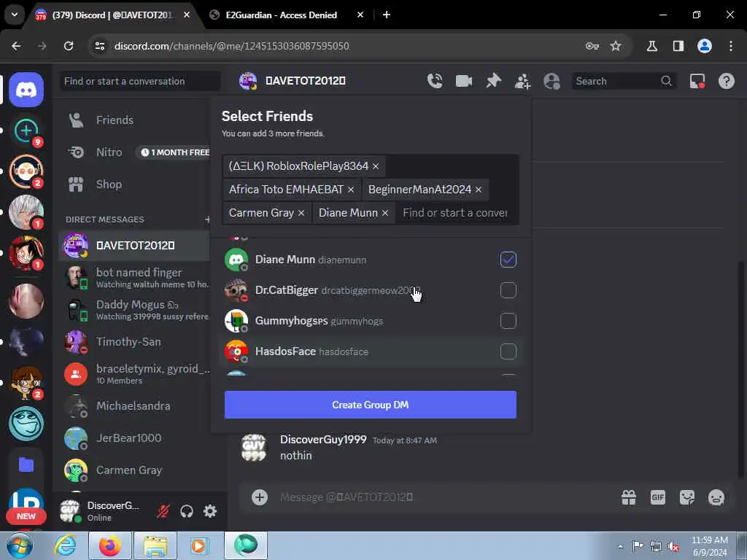
Task: Start a voice call with DAVETOT2012
Action: point(435,81)
